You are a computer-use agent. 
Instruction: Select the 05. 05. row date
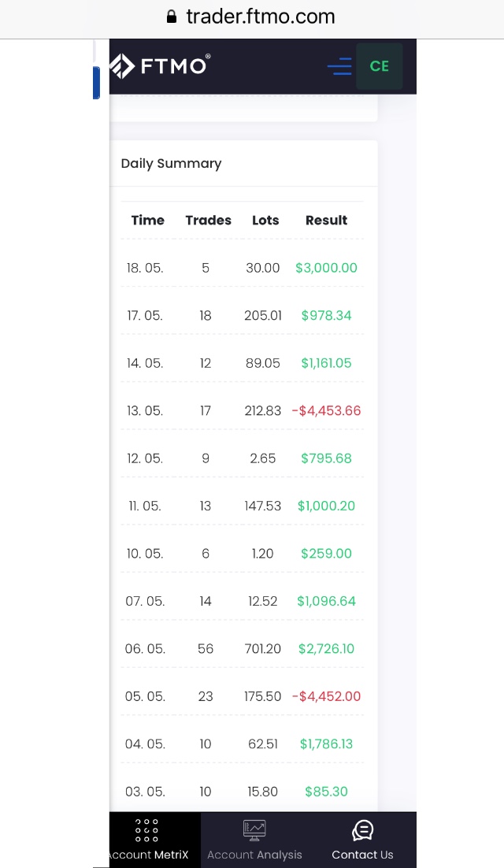click(x=145, y=696)
